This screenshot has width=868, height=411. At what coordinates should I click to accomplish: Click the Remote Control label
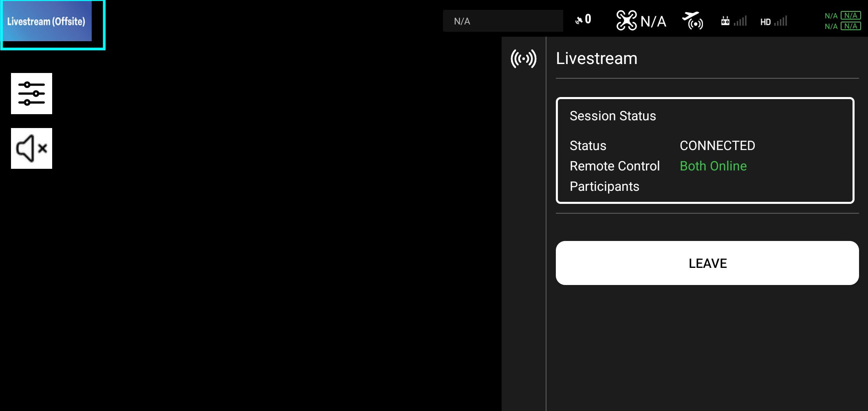tap(615, 166)
